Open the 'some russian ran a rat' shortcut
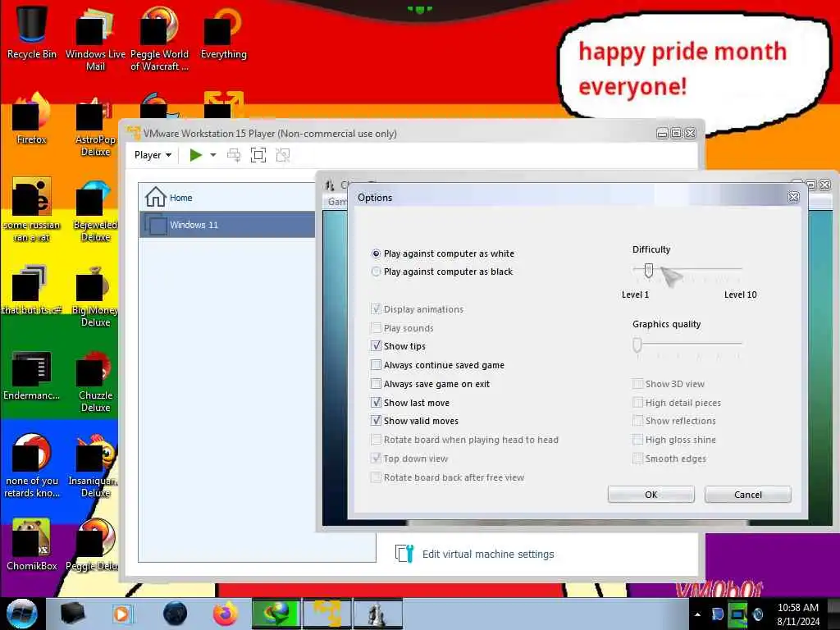The image size is (840, 630). click(32, 210)
